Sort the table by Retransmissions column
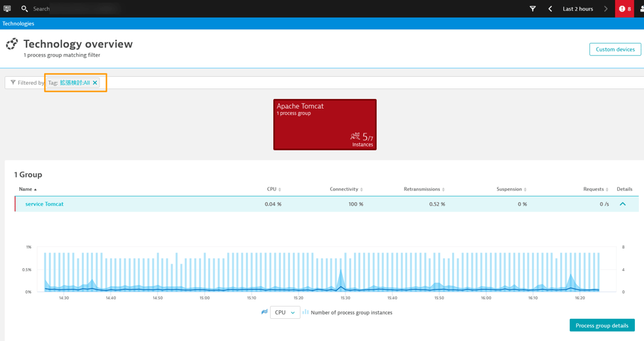The height and width of the screenshot is (341, 644). click(424, 189)
